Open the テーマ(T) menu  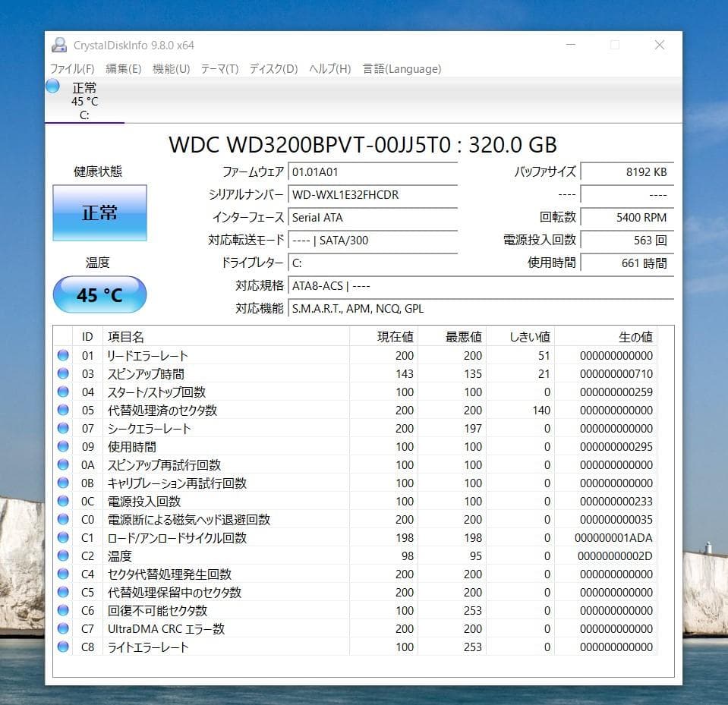click(x=219, y=69)
